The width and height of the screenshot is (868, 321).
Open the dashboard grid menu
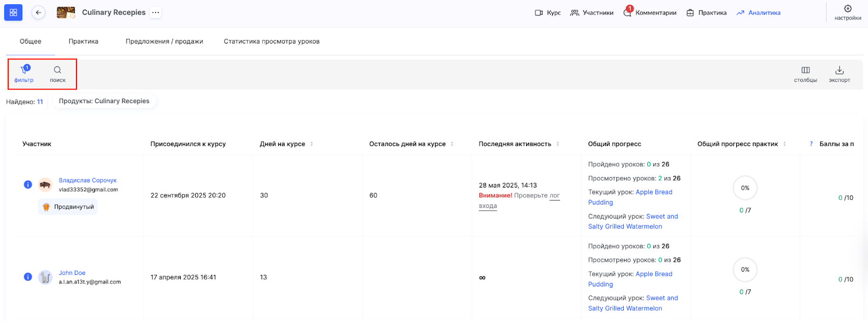[14, 12]
